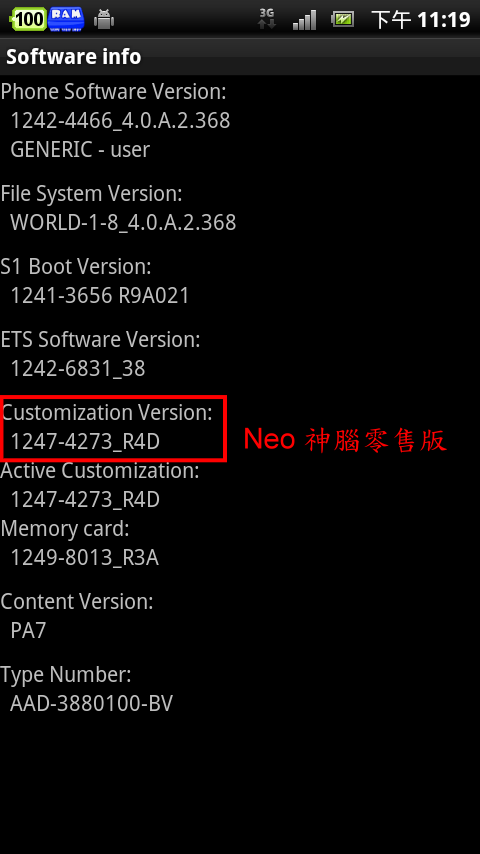Tap the signal strength bars icon
The width and height of the screenshot is (480, 854).
pos(304,20)
